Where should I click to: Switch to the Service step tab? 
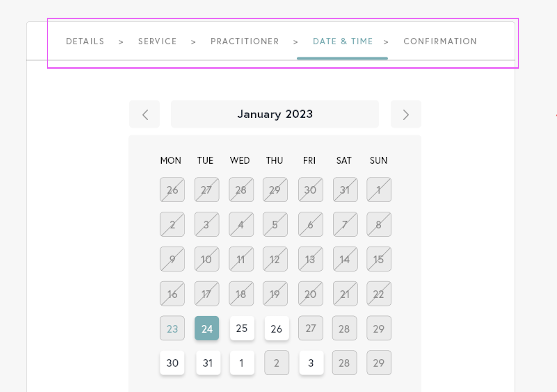[x=157, y=41]
